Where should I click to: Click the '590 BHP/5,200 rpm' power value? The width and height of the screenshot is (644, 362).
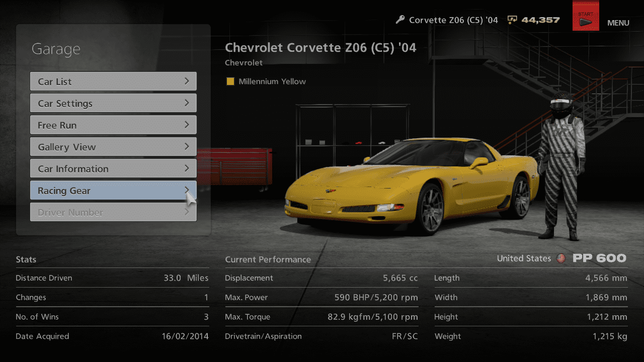[376, 298]
